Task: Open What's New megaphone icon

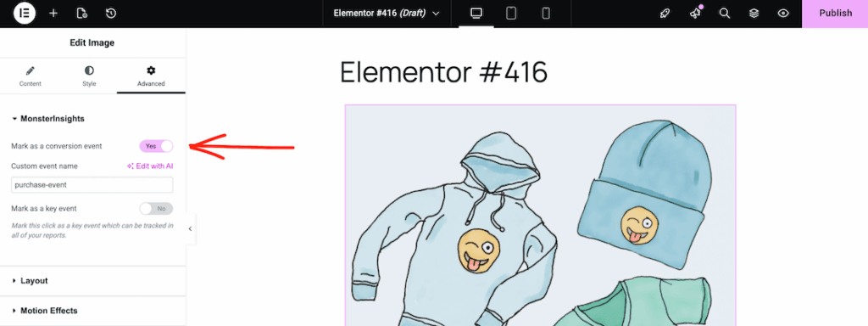Action: [695, 14]
